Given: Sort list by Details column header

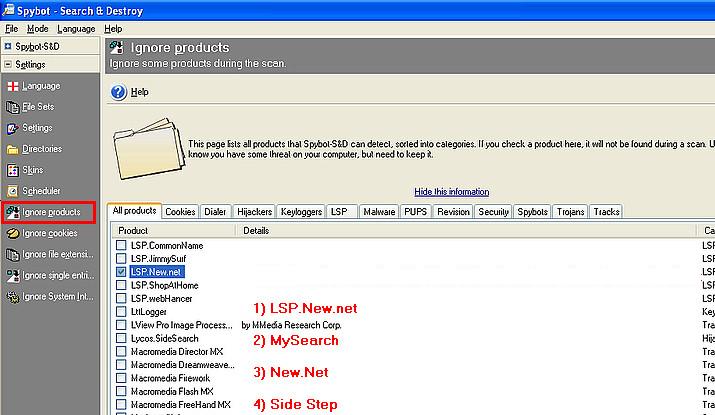Looking at the screenshot, I should (x=466, y=231).
